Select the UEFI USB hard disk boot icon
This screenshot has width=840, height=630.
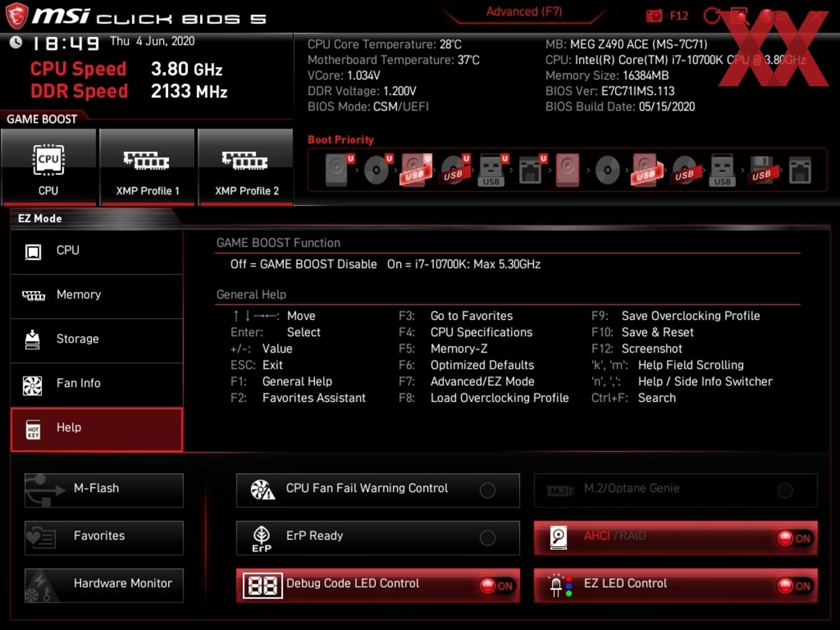click(x=416, y=169)
